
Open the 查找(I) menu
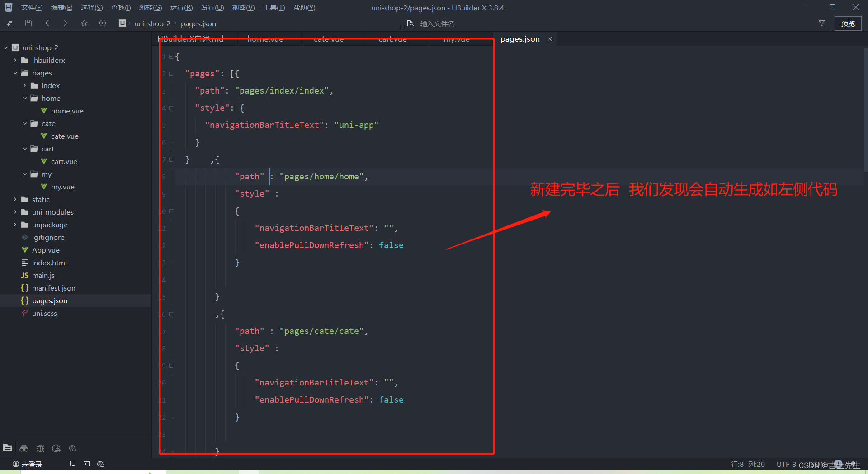point(121,8)
